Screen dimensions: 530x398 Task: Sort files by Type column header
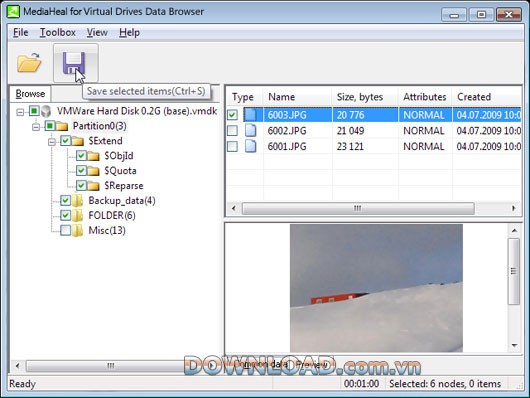pyautogui.click(x=244, y=97)
